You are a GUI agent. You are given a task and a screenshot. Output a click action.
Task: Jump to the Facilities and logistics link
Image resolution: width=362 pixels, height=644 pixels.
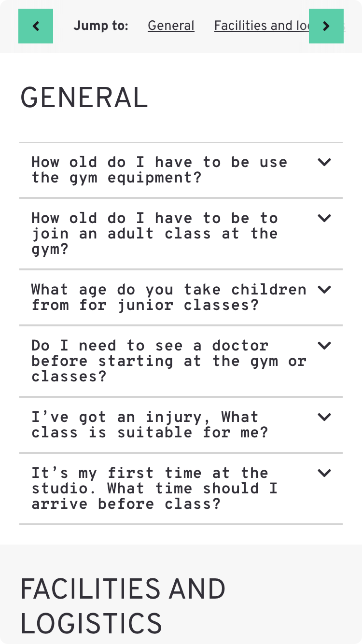click(261, 26)
